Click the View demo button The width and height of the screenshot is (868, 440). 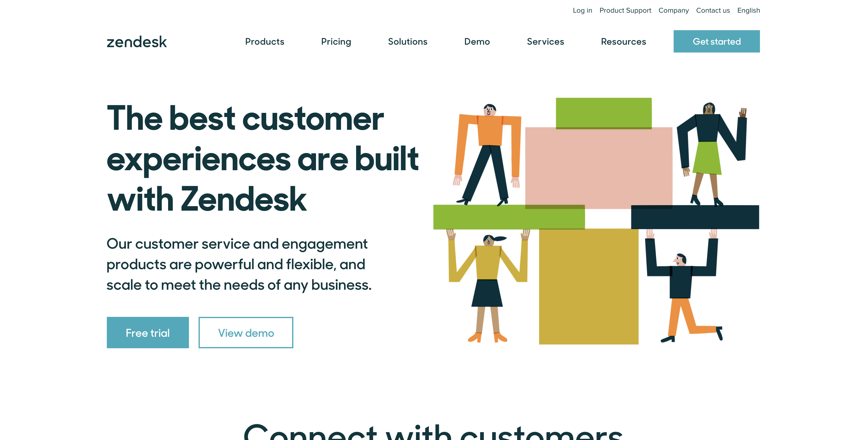246,332
